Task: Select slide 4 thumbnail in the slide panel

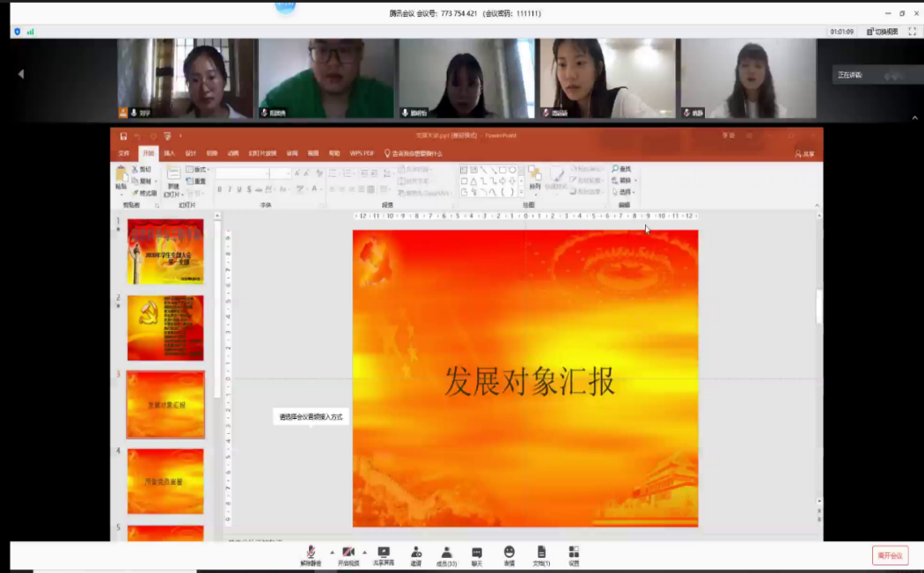Action: [x=165, y=481]
